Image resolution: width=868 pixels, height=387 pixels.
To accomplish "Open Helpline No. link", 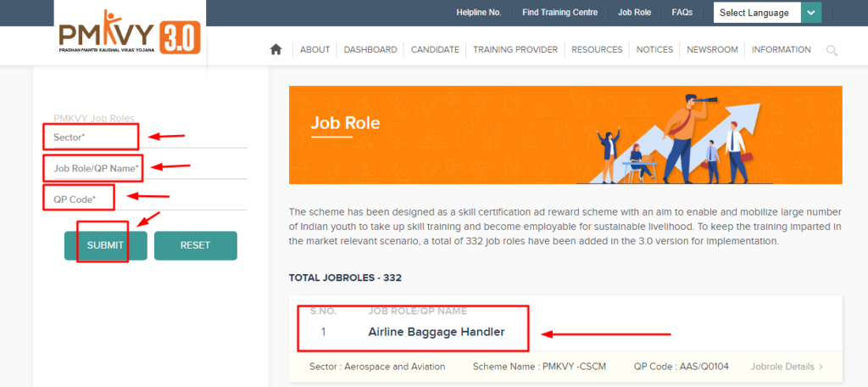I will 479,12.
